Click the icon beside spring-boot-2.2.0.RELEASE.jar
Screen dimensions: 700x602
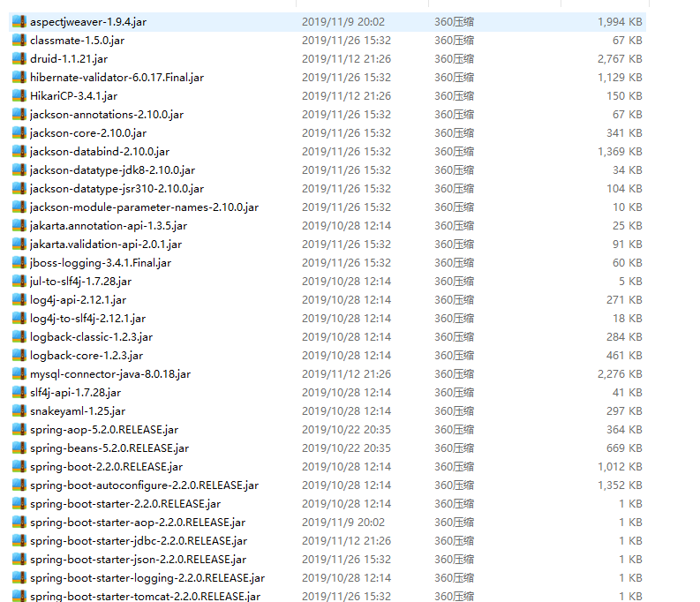click(x=19, y=466)
